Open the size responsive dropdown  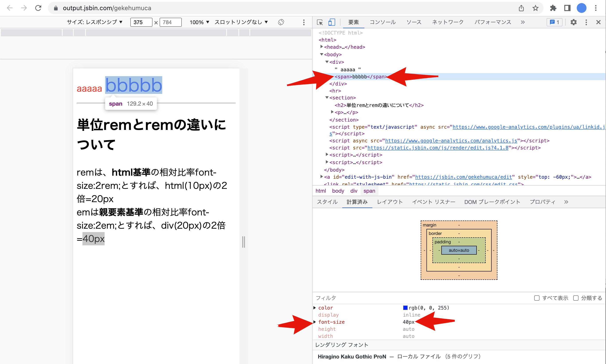point(94,22)
